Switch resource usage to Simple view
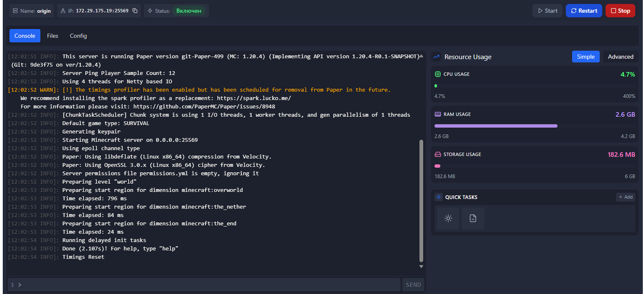This screenshot has height=294, width=644. coord(586,57)
